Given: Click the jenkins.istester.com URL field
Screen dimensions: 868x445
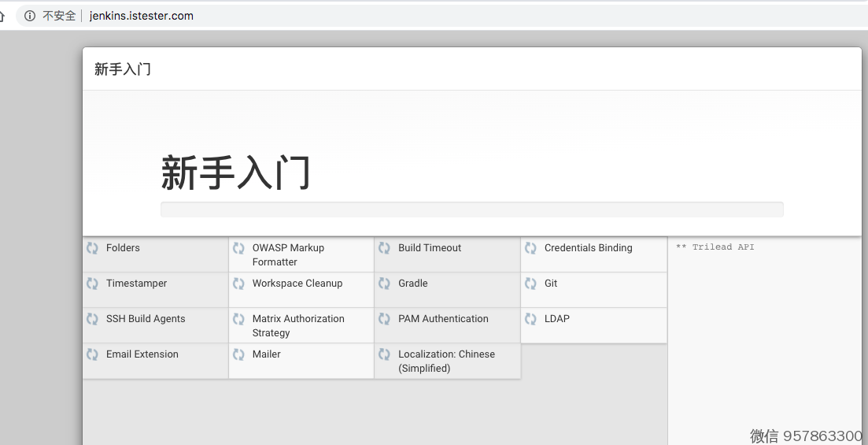Looking at the screenshot, I should [142, 16].
